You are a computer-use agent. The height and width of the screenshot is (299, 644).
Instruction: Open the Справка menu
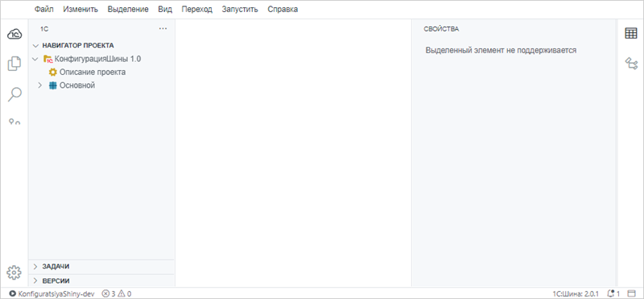point(283,9)
